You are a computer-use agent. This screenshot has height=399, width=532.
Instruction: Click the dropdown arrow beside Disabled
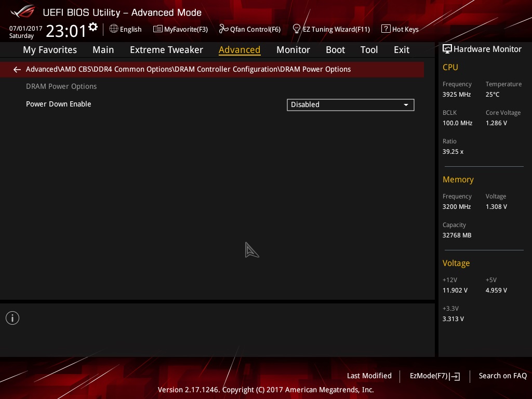tap(406, 105)
